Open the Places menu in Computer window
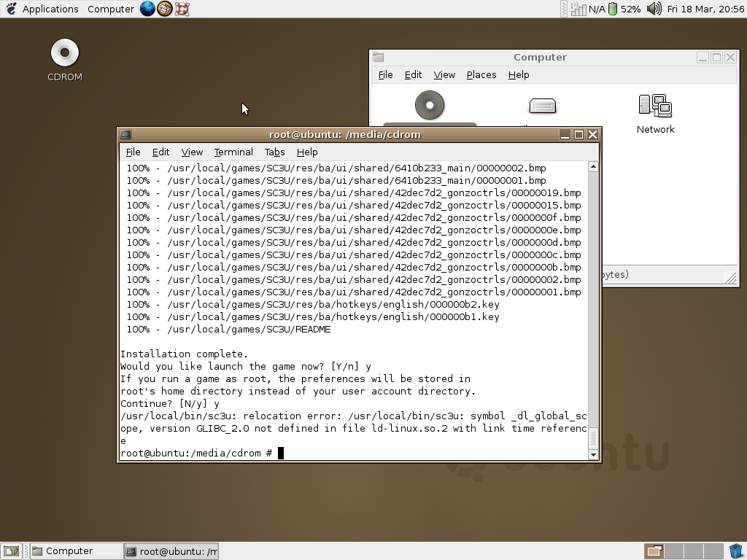 pyautogui.click(x=481, y=74)
